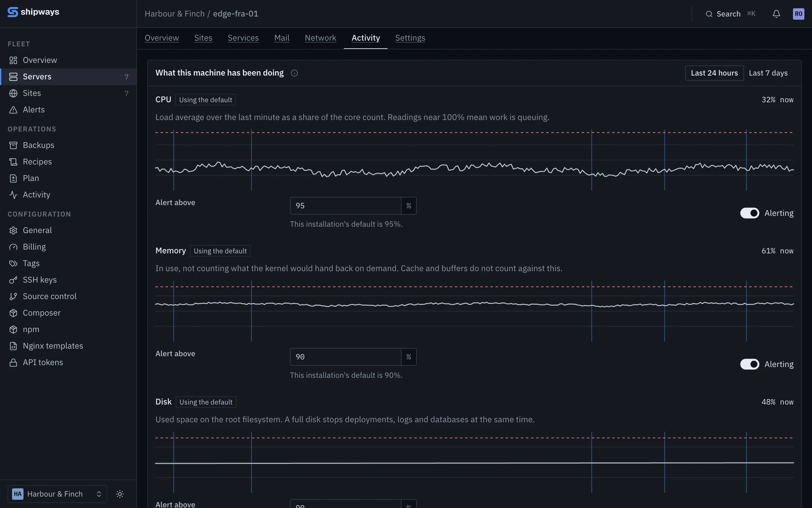Screen dimensions: 812x508
Task: Click Memory Alert above input field
Action: click(346, 357)
